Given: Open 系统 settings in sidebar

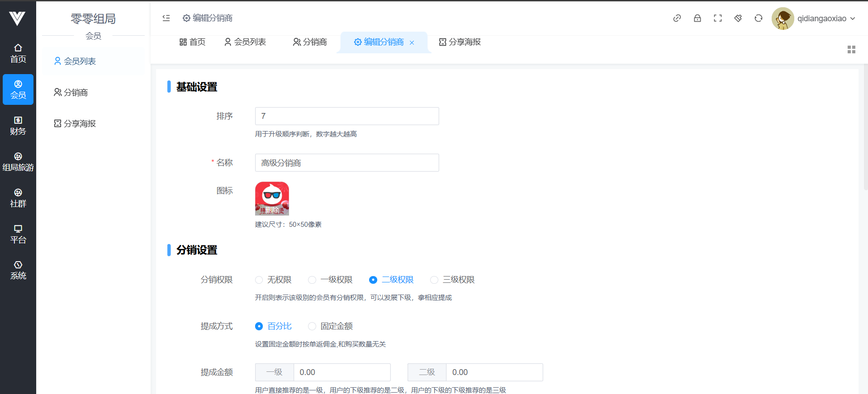Looking at the screenshot, I should coord(18,270).
